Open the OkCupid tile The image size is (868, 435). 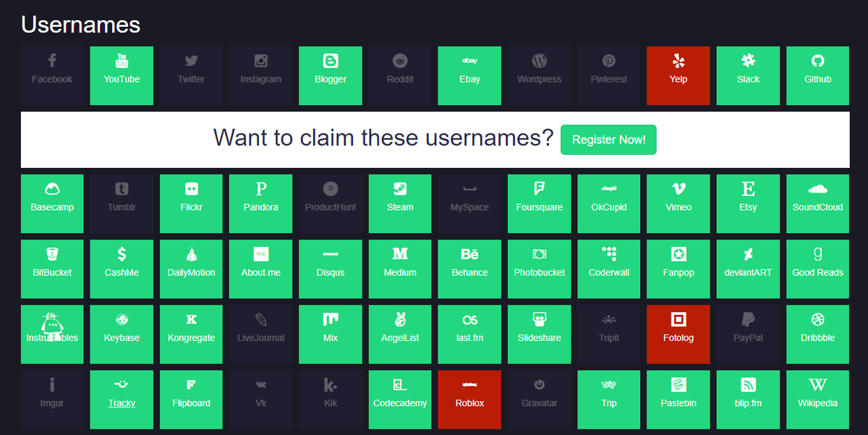[609, 203]
